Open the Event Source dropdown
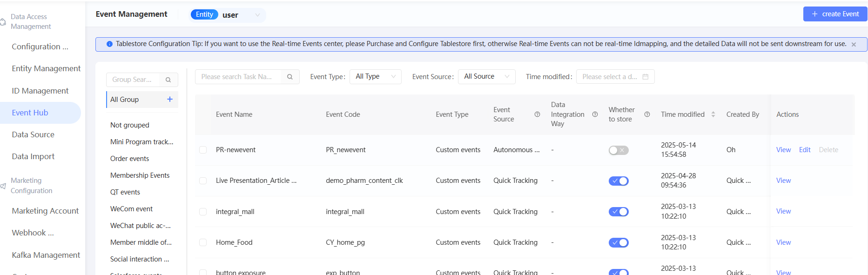Viewport: 868px width, 275px height. click(486, 77)
